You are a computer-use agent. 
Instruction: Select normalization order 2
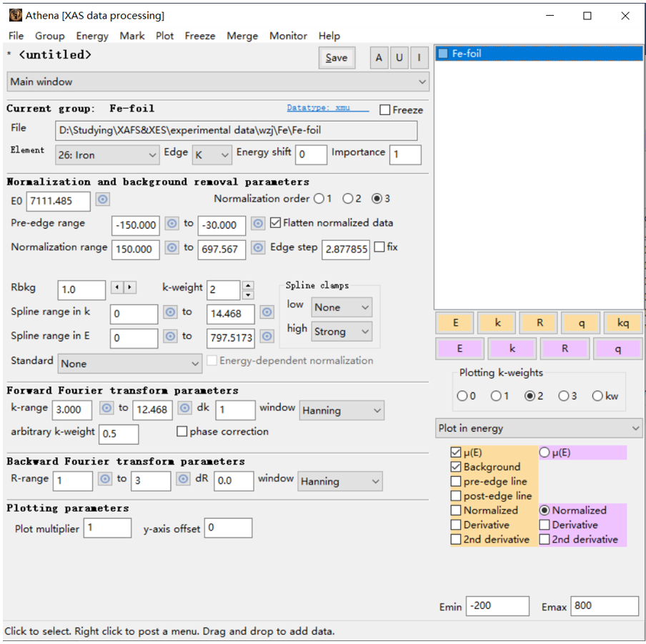click(347, 199)
